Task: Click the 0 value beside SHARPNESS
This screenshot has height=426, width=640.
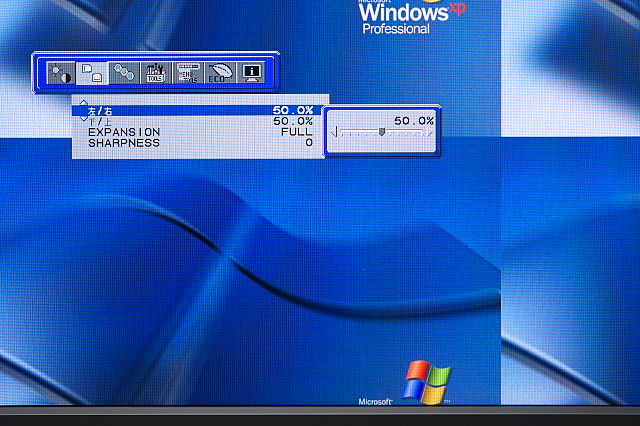Action: click(309, 143)
